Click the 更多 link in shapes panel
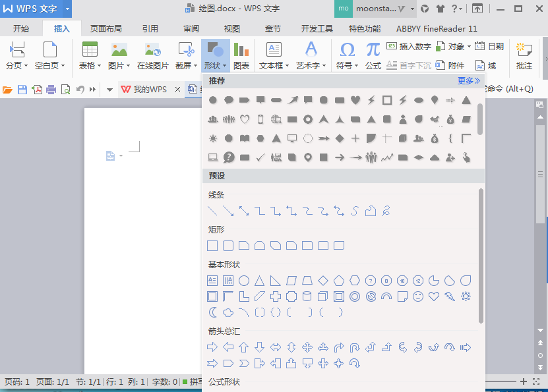Image resolution: width=548 pixels, height=392 pixels. (469, 80)
